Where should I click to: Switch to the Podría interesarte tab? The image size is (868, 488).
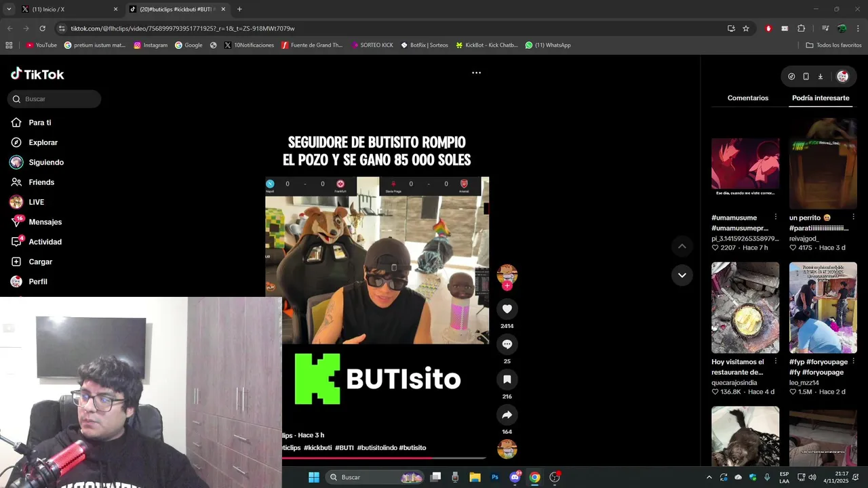click(821, 98)
